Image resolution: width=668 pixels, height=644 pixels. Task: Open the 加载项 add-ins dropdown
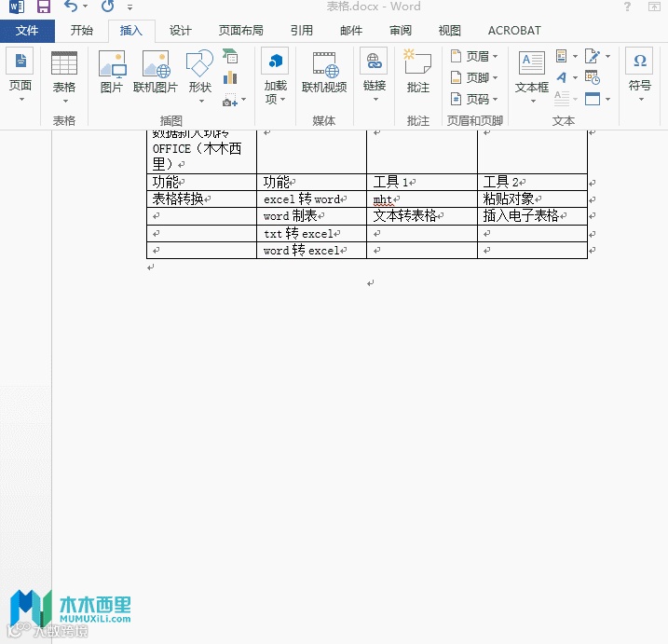pyautogui.click(x=275, y=76)
